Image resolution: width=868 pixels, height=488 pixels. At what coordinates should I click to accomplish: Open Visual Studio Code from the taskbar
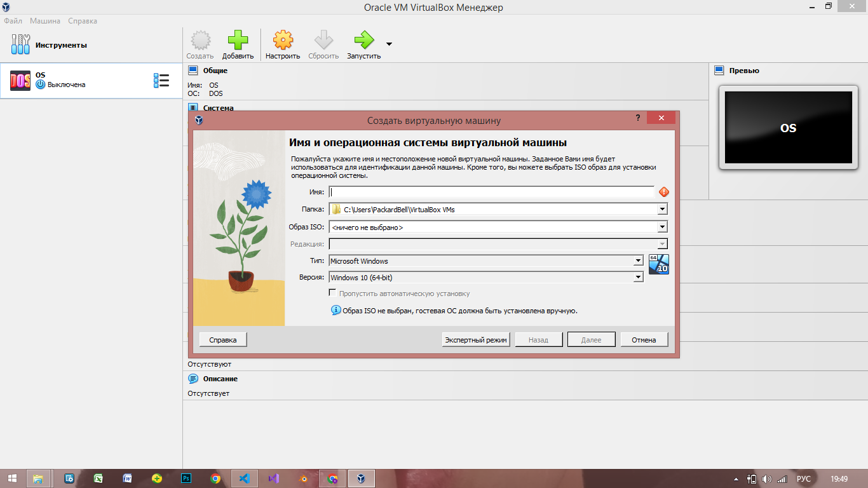[244, 478]
